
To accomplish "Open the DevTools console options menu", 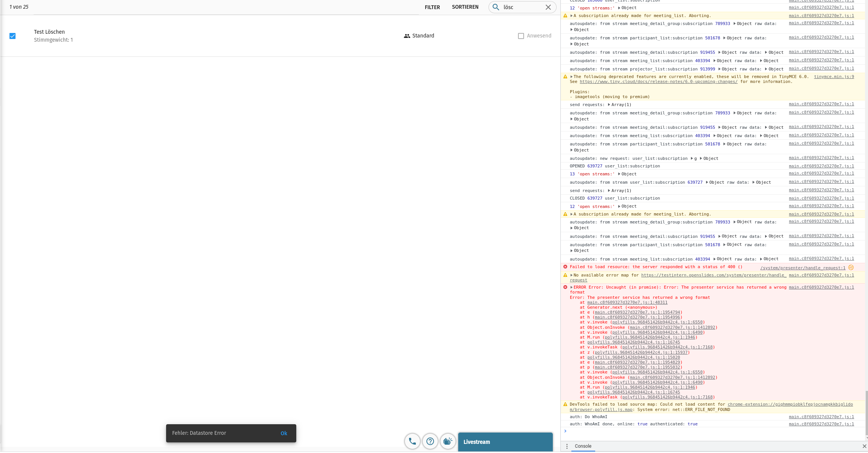I will pyautogui.click(x=566, y=446).
